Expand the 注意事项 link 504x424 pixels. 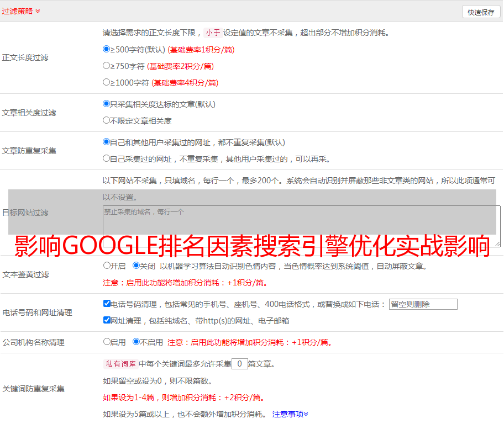[x=290, y=414]
